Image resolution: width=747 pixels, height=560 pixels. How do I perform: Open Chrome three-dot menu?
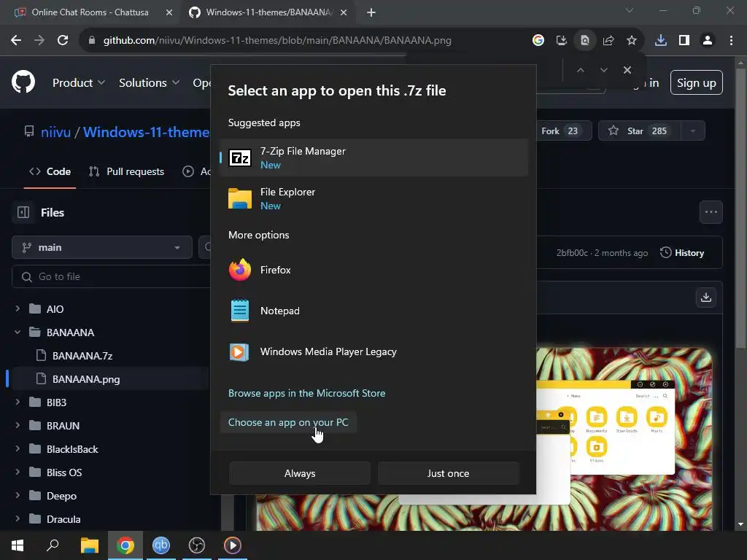pyautogui.click(x=731, y=41)
